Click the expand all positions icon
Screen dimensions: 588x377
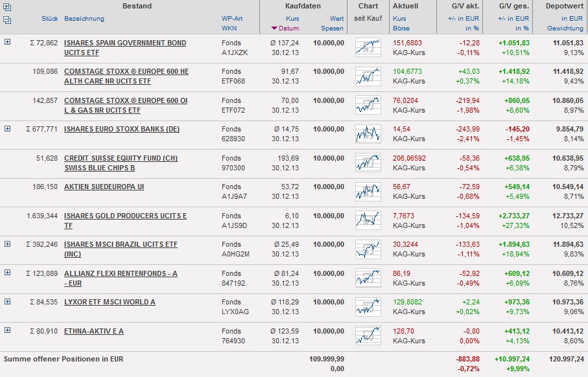coord(7,8)
